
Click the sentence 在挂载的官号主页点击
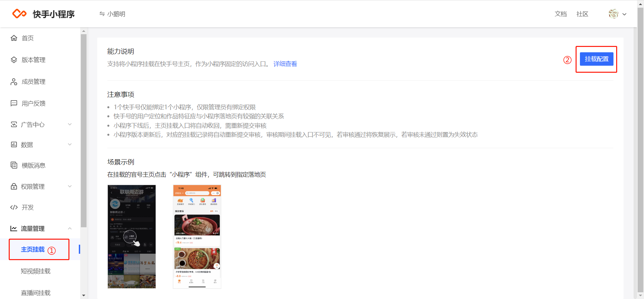click(186, 175)
